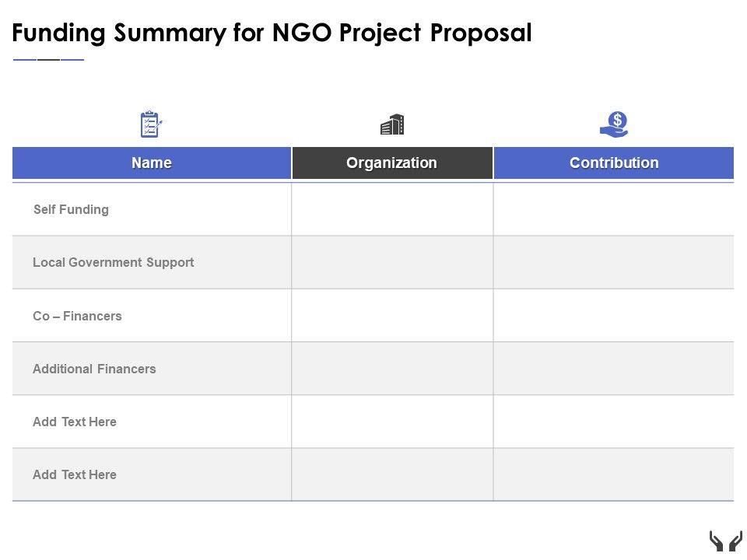Click the first Add Text Here placeholder

click(x=75, y=422)
